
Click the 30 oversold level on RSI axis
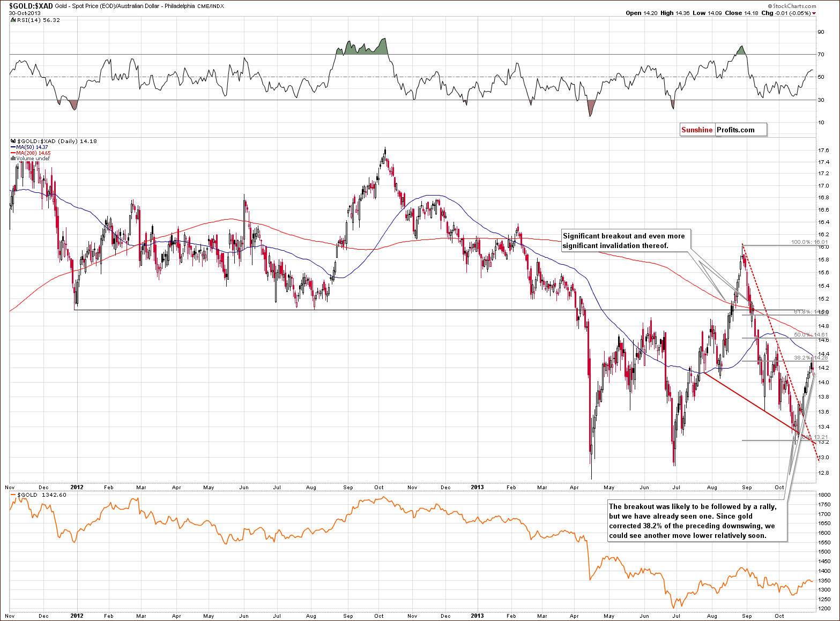[821, 100]
